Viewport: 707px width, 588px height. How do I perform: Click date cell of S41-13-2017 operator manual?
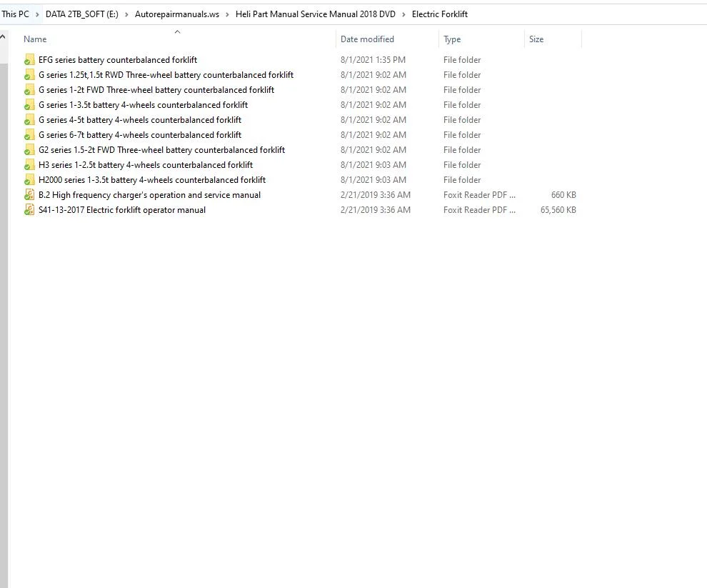(376, 210)
